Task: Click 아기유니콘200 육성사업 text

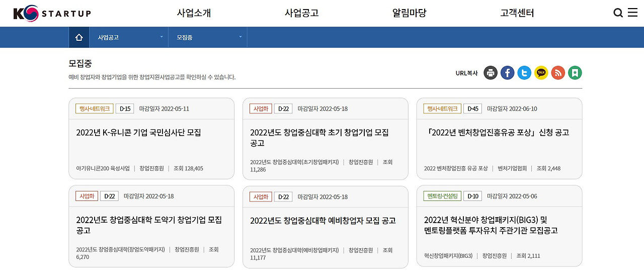Action: [103, 168]
